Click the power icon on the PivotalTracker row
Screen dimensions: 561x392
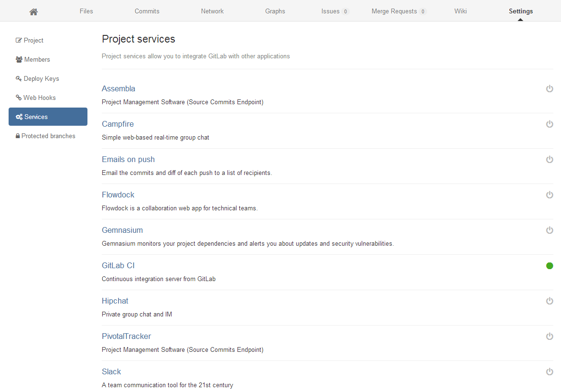click(550, 336)
